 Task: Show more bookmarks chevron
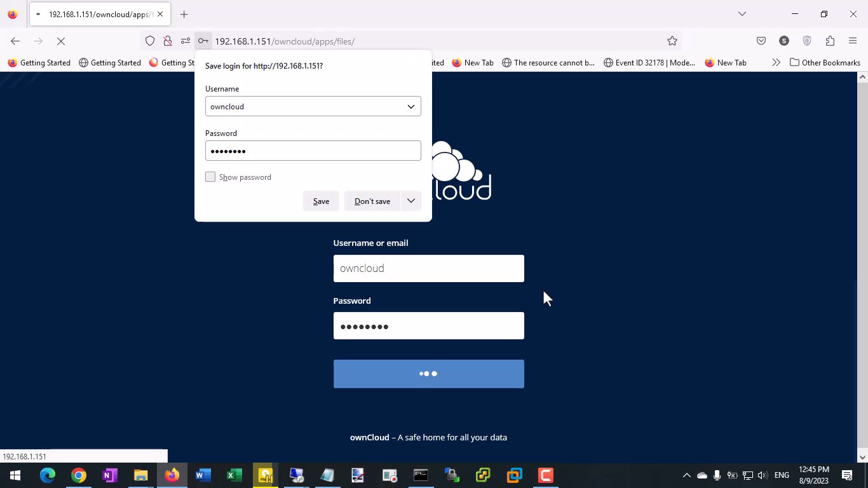[776, 63]
